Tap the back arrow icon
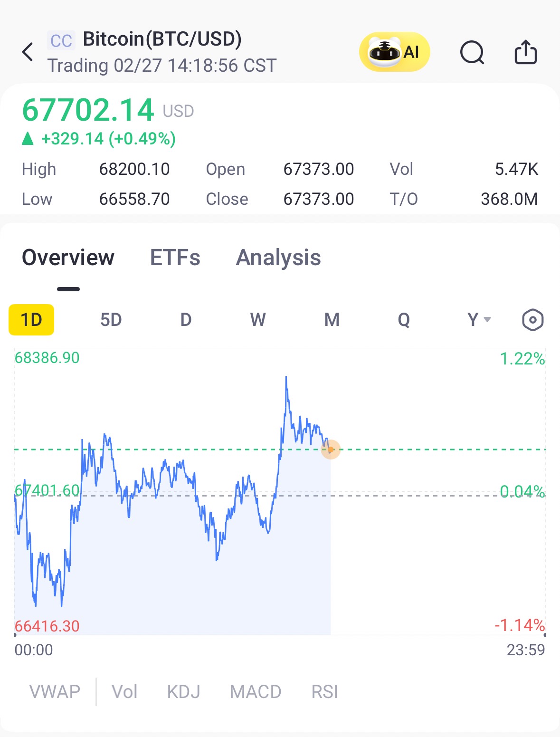 click(28, 52)
